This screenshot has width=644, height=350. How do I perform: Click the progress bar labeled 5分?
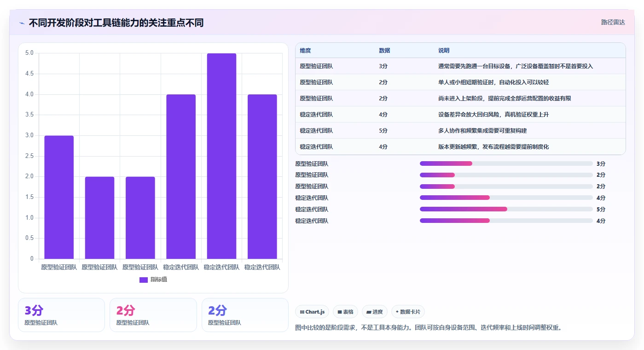(x=506, y=209)
